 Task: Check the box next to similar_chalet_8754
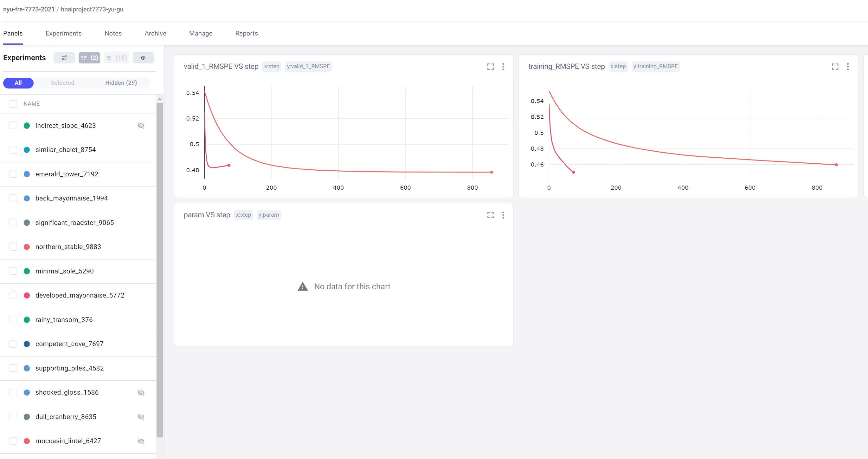click(14, 150)
